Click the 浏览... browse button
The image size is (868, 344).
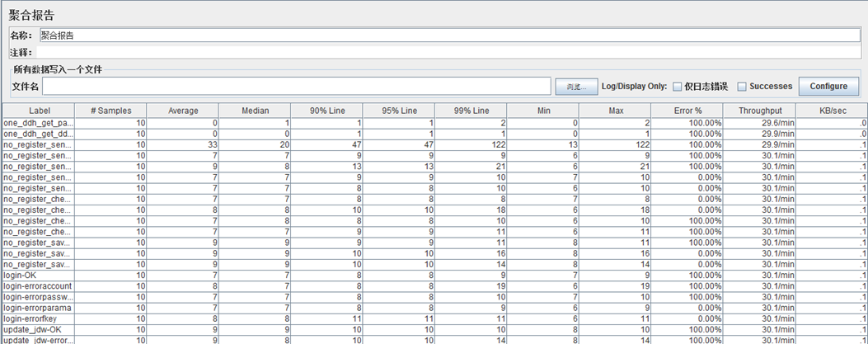pos(576,87)
